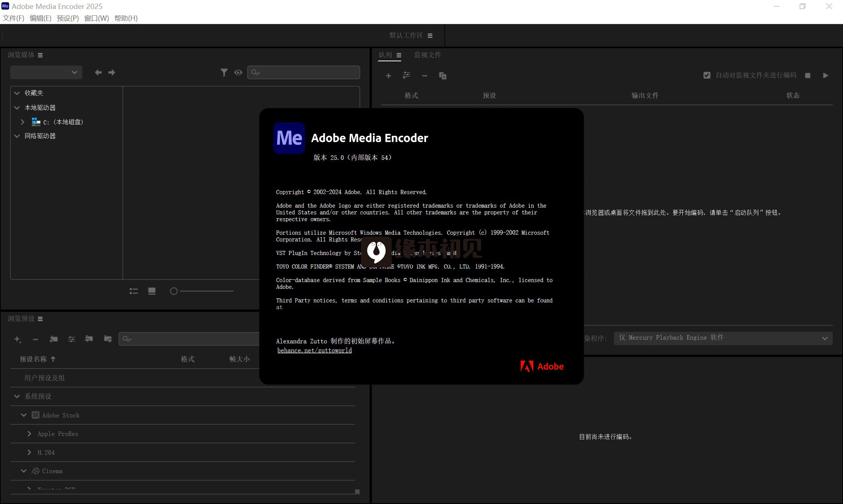Duplicate selected queue item icon
The height and width of the screenshot is (504, 843).
click(x=443, y=76)
